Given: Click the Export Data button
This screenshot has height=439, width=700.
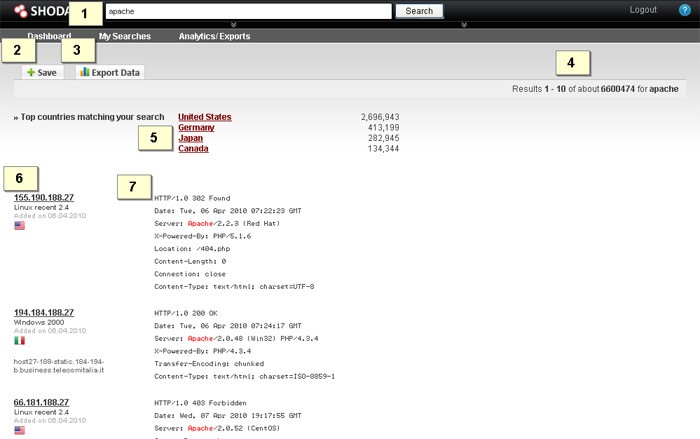Looking at the screenshot, I should click(110, 72).
